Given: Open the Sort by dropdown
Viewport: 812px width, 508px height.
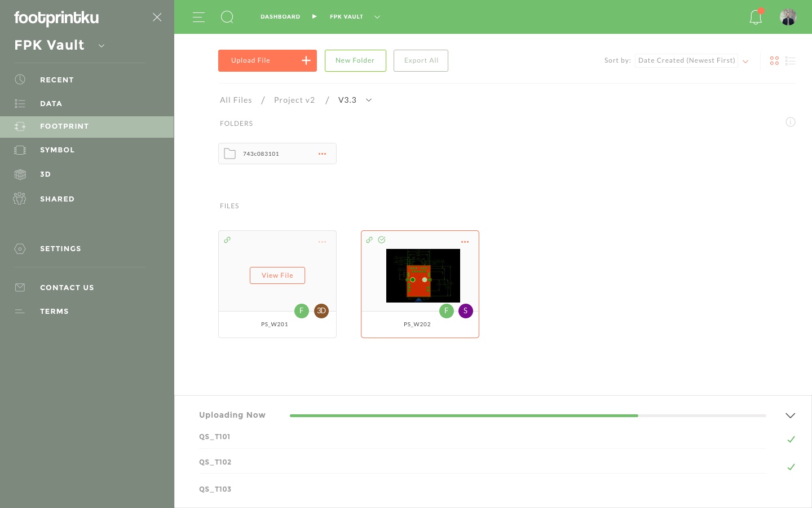Looking at the screenshot, I should coord(693,60).
